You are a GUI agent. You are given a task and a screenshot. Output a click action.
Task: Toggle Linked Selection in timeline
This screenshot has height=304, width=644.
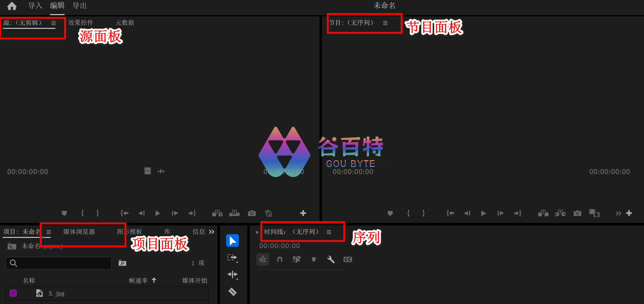click(296, 259)
